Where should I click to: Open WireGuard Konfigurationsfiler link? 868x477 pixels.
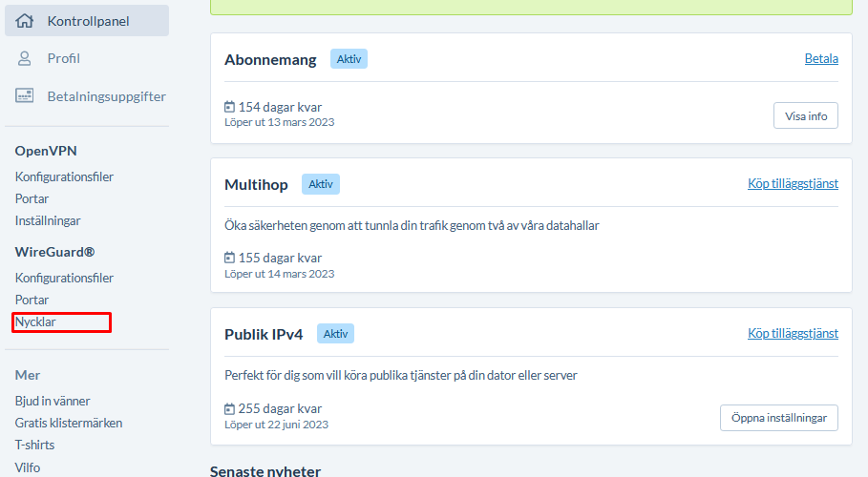pyautogui.click(x=64, y=278)
